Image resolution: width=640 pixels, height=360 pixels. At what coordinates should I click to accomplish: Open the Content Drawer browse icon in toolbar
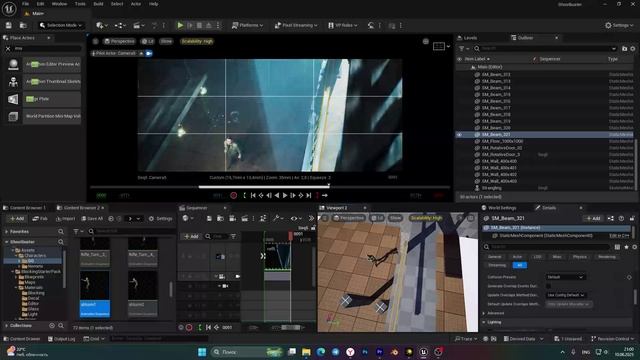pos(23,25)
